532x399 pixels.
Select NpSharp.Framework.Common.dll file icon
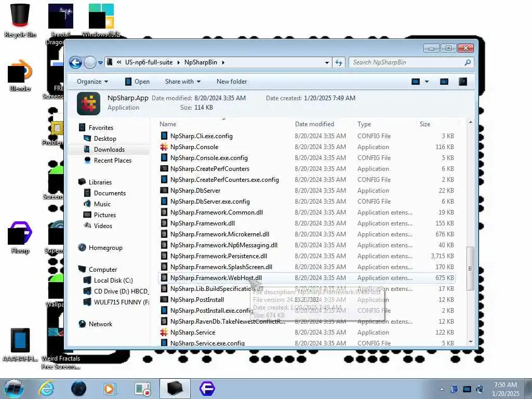164,212
